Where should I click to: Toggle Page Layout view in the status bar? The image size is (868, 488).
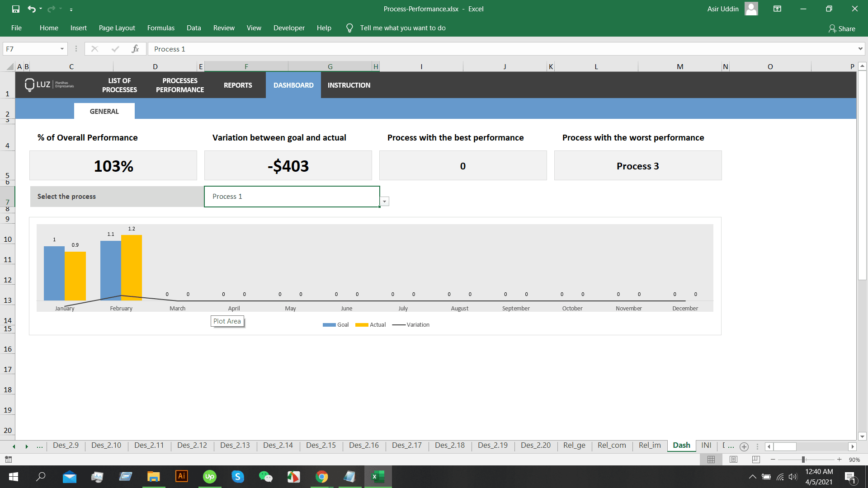(733, 460)
